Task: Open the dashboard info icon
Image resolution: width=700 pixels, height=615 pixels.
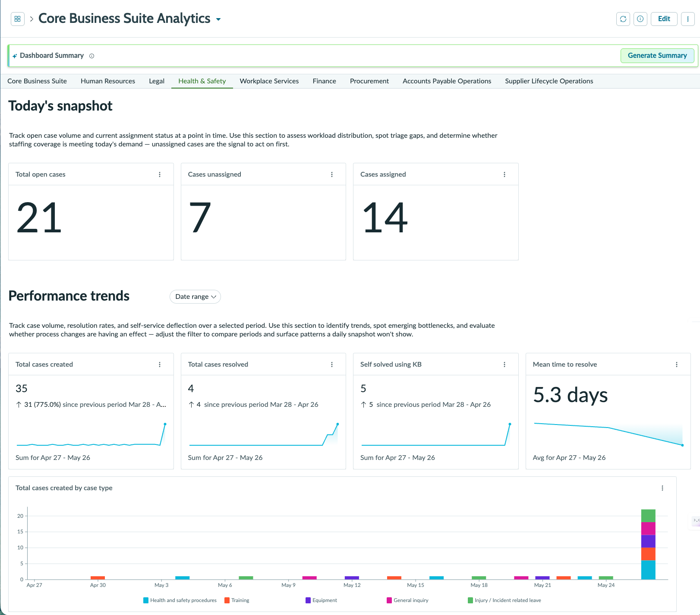Action: (640, 19)
